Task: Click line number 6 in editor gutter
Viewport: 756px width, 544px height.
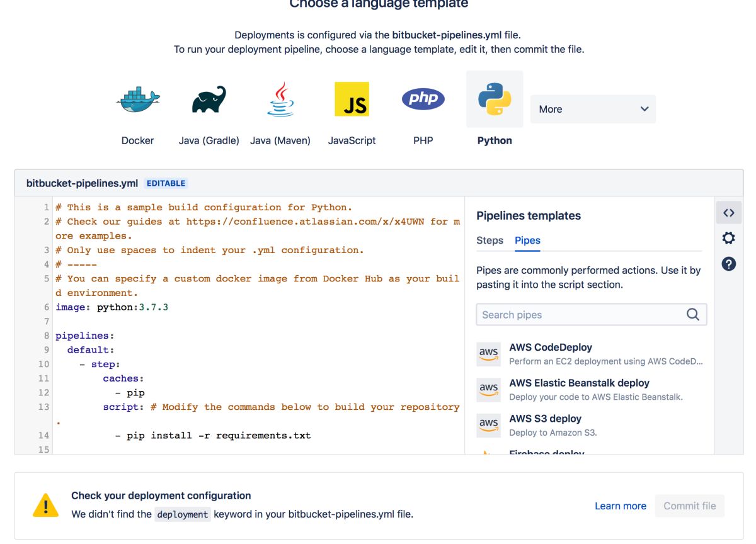Action: click(47, 307)
